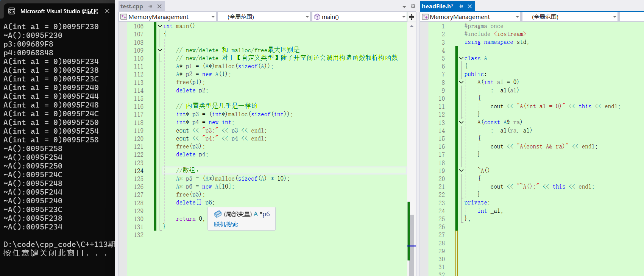Click 'A* p6 = new A[10];' line
Viewport: 644px width, 276px height.
click(205, 187)
